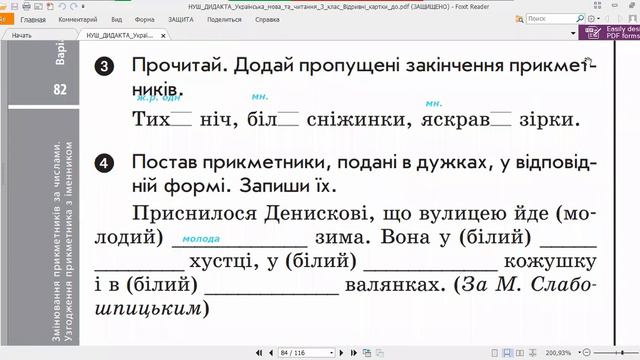Open the search options gear dropdown
Viewport: 640px width, 360px height.
593,19
